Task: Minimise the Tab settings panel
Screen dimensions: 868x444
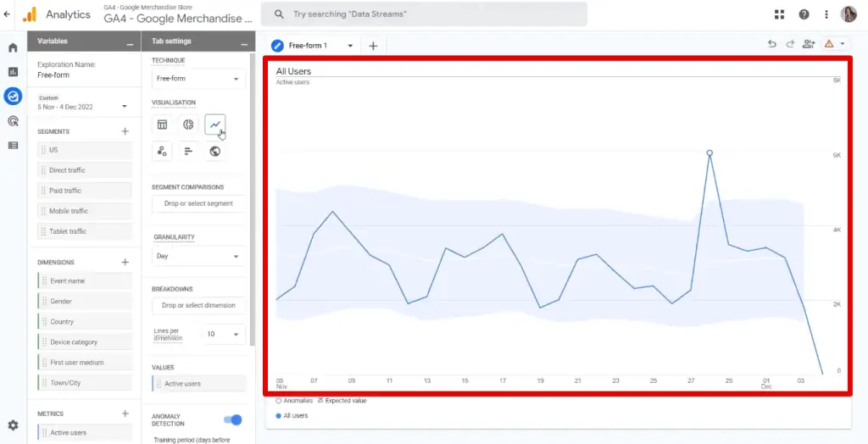Action: click(x=244, y=43)
